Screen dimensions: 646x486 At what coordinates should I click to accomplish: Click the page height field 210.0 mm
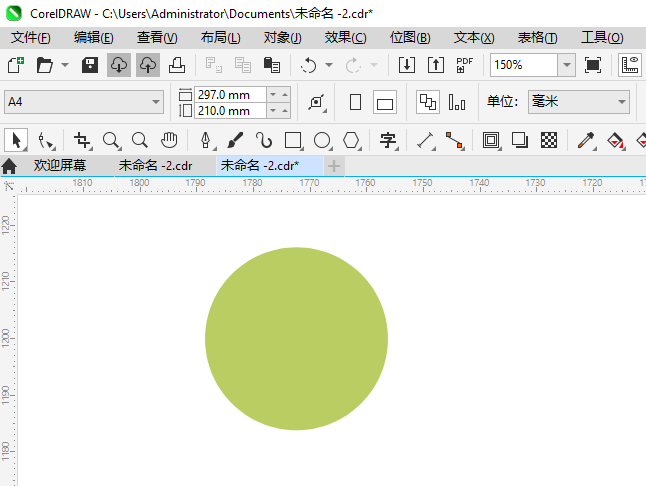pos(230,111)
